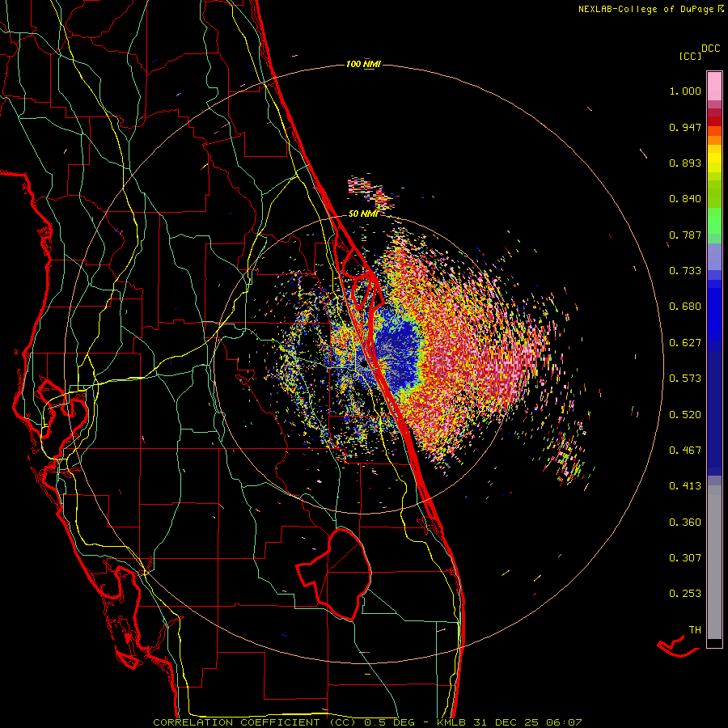Click the KMLB radar site identifier

(451, 722)
